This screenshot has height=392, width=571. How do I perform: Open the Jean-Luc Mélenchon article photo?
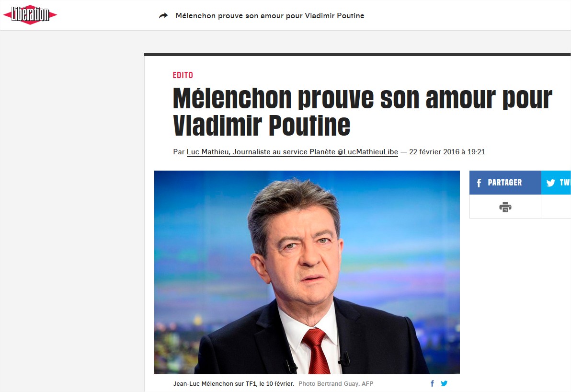click(307, 272)
